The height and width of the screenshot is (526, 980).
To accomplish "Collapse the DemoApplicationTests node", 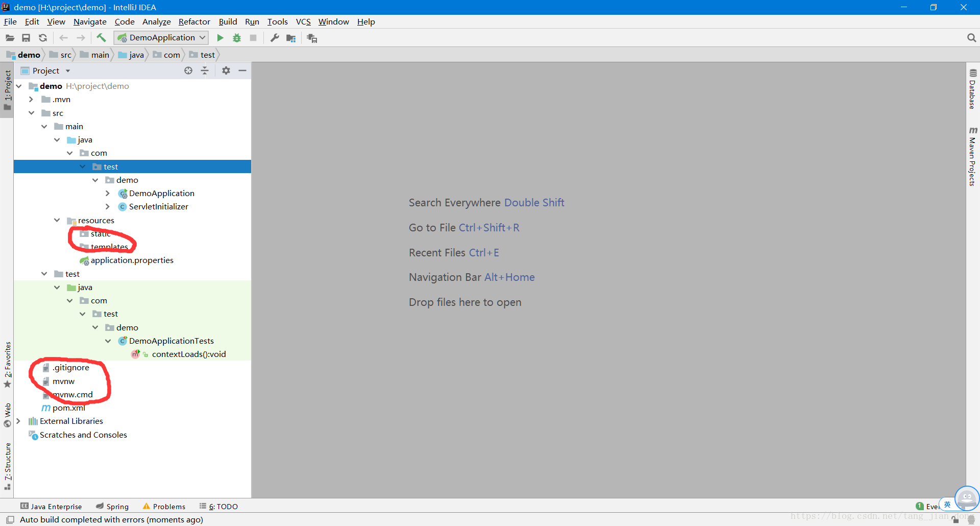I will coord(108,341).
